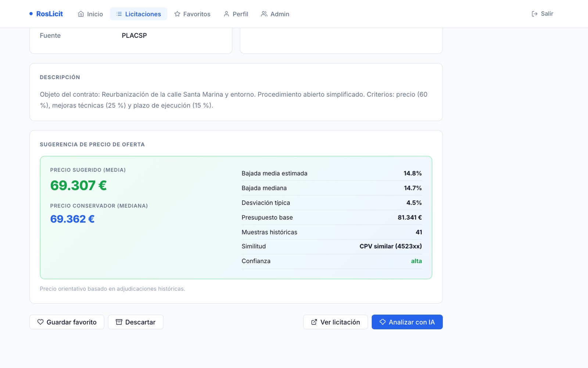This screenshot has width=588, height=368.
Task: Open the Licitaciones tab
Action: point(139,14)
